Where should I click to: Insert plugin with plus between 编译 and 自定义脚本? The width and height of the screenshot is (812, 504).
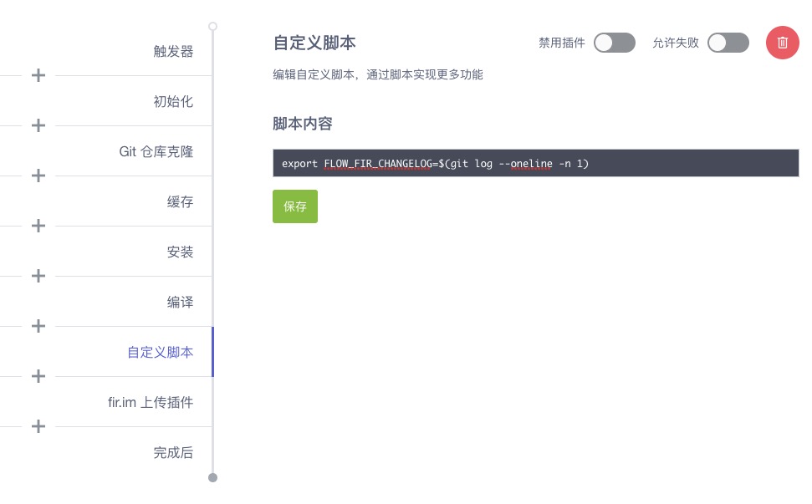point(38,326)
